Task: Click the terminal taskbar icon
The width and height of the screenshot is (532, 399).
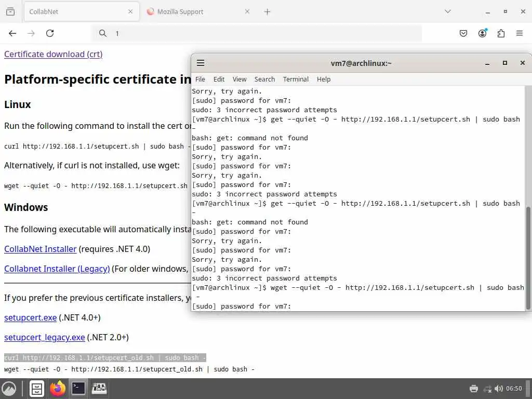Action: (x=78, y=389)
